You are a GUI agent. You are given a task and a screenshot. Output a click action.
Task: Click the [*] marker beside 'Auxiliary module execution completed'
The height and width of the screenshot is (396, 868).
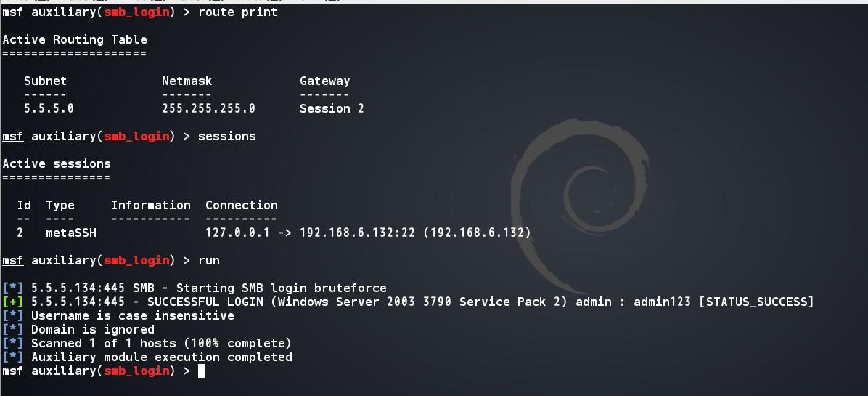click(13, 357)
